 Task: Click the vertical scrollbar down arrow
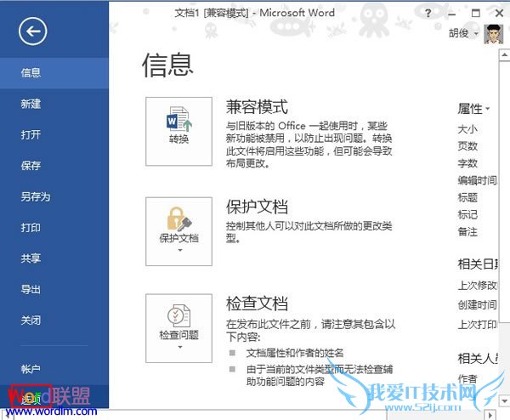point(504,400)
